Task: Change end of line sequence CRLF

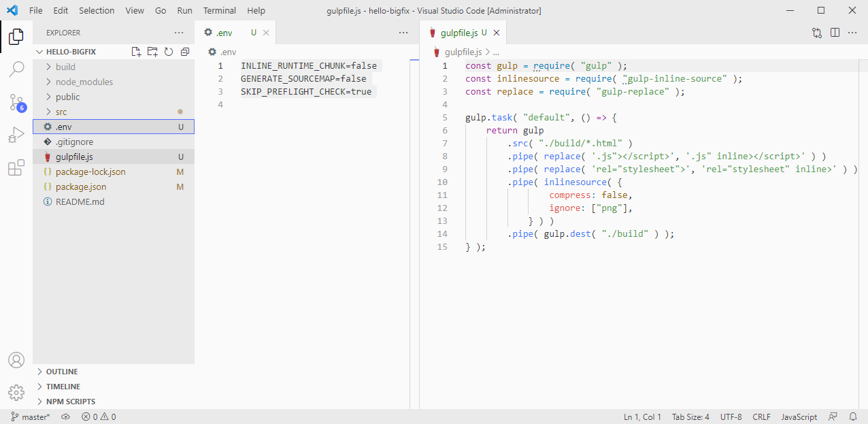Action: (x=761, y=417)
